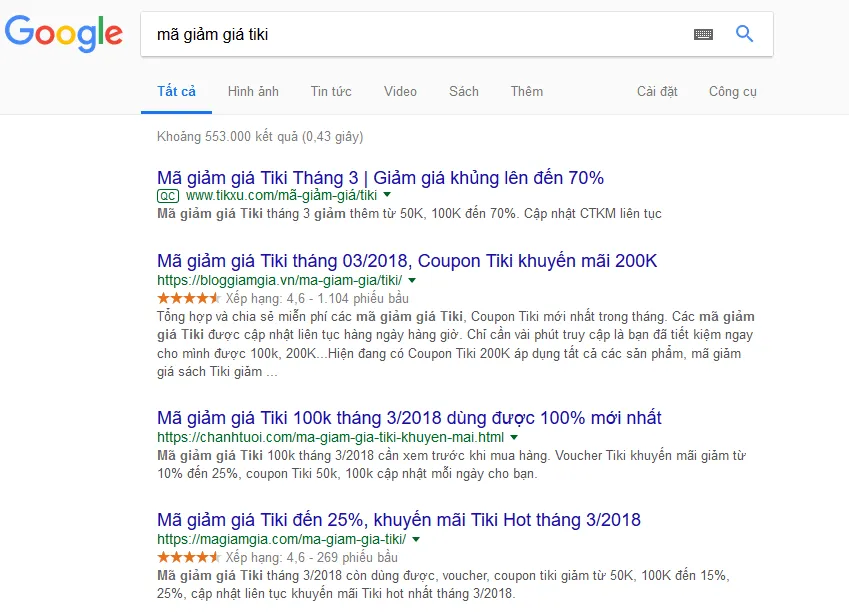Click the star rating for magiamgia.com
The height and width of the screenshot is (616, 849).
[189, 557]
